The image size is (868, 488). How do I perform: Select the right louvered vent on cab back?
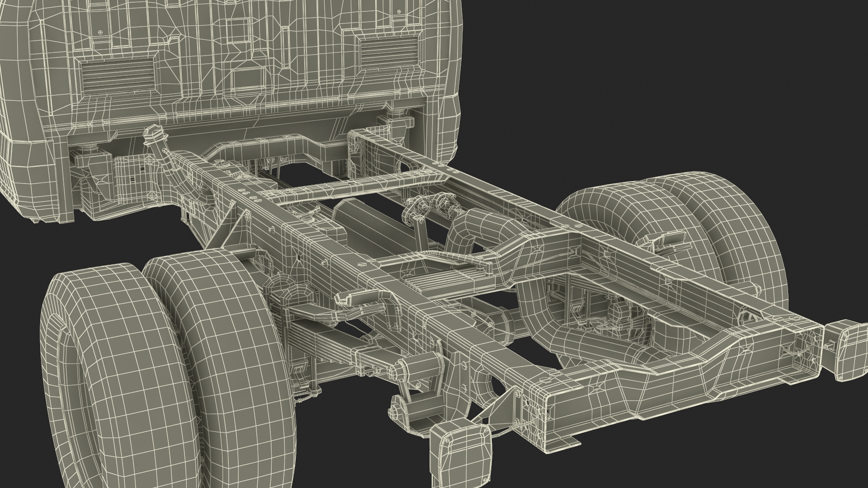(390, 52)
